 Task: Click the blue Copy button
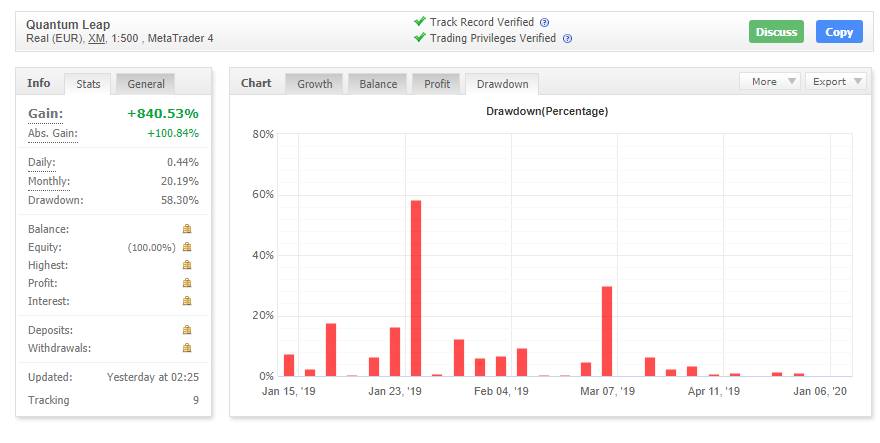click(839, 32)
